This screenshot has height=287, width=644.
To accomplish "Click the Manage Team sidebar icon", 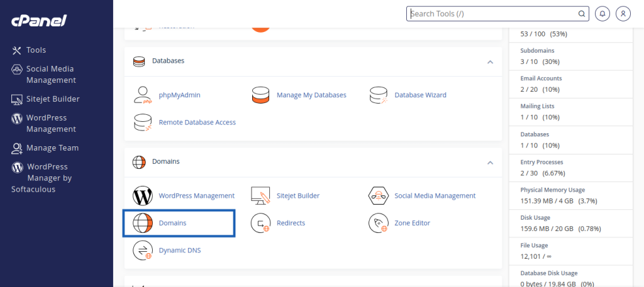I will pos(16,148).
